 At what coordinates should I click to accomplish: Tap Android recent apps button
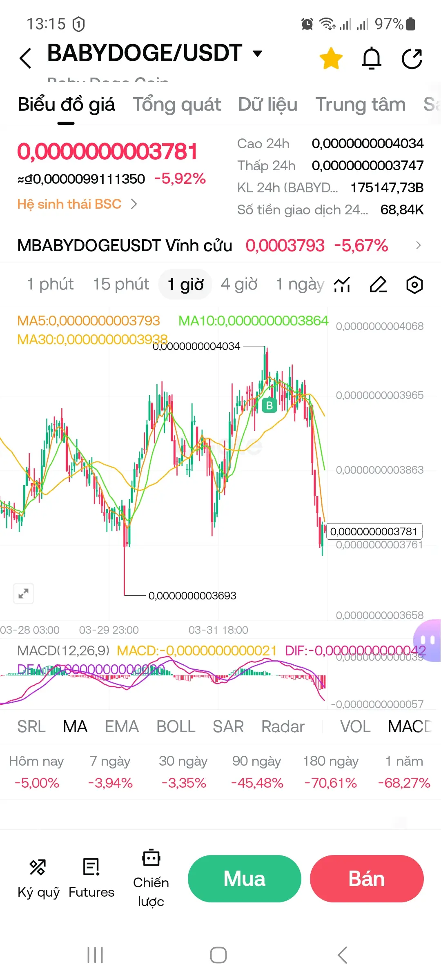(95, 955)
